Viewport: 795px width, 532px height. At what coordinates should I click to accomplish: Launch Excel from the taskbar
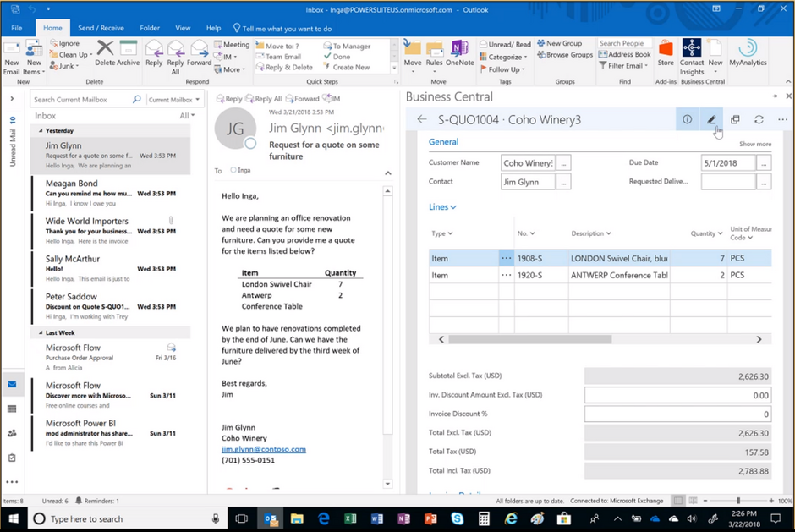coord(350,518)
